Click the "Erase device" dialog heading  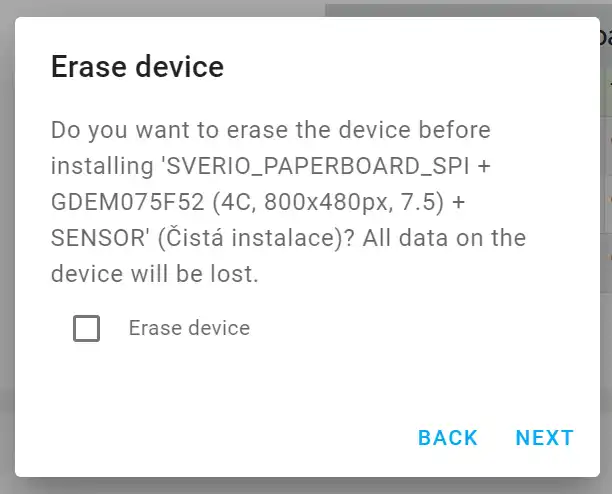click(x=137, y=67)
